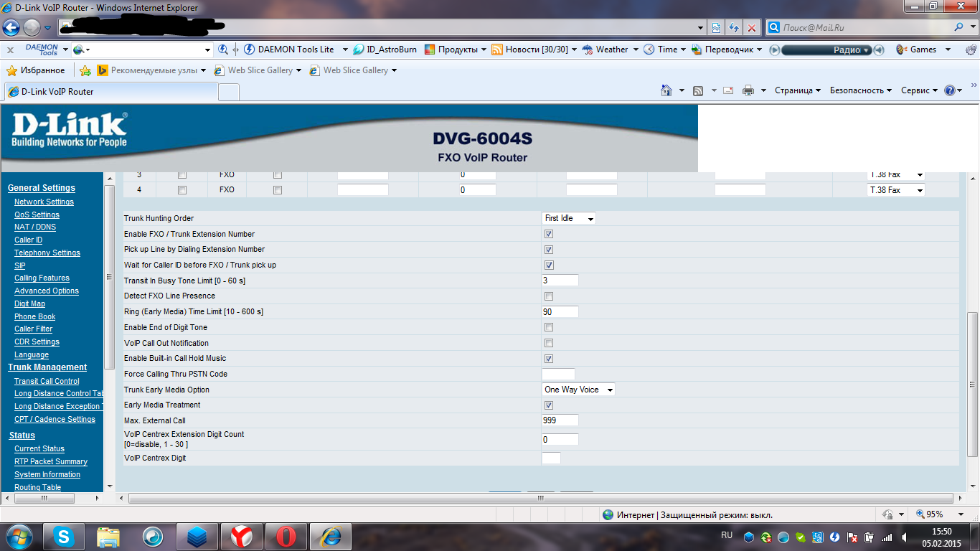Image resolution: width=980 pixels, height=551 pixels.
Task: Uncheck Early Media Treatment
Action: pyautogui.click(x=549, y=405)
